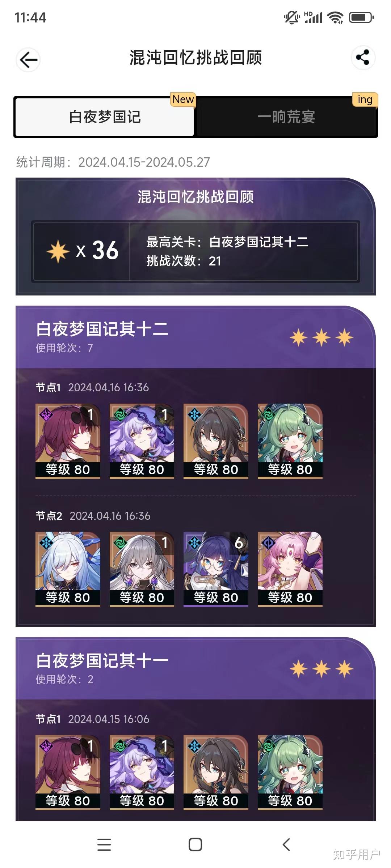This screenshot has height=868, width=391.
Task: Select gray-haired character in 节点2
Action: [142, 569]
